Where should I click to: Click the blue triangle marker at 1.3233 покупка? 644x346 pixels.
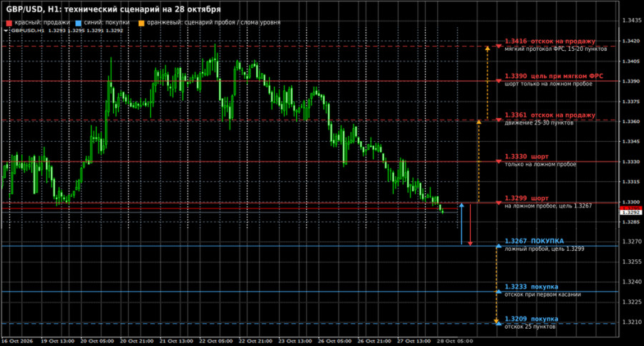coord(499,292)
